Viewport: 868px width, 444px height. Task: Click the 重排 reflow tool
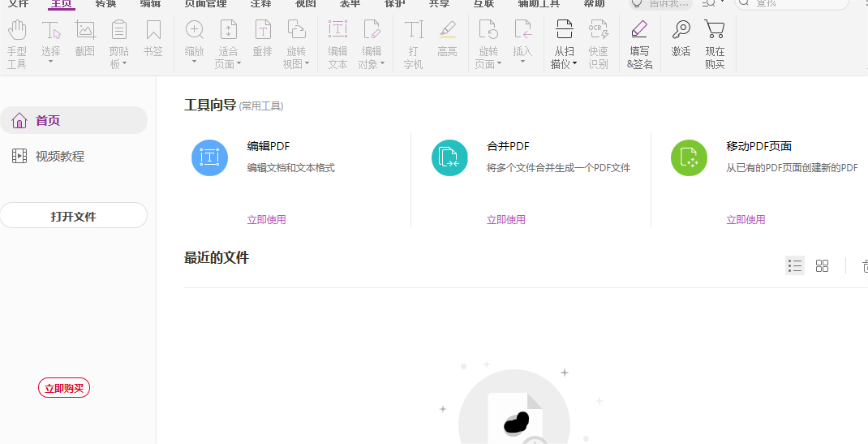pos(262,39)
